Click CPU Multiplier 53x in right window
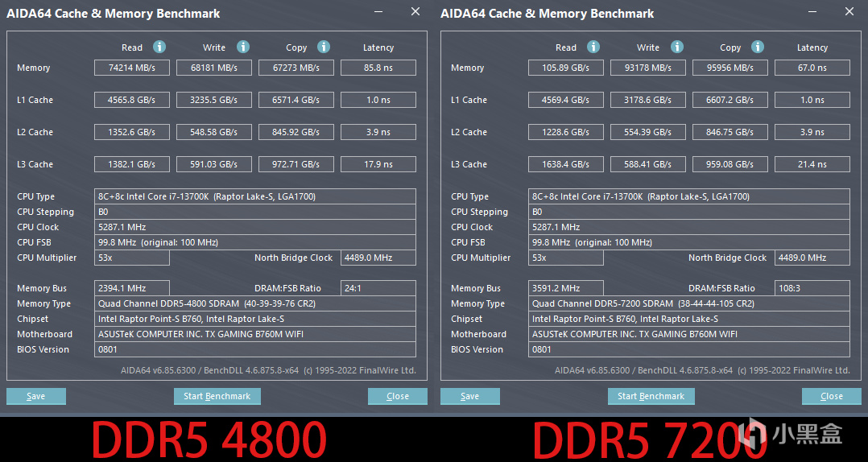 (x=566, y=258)
